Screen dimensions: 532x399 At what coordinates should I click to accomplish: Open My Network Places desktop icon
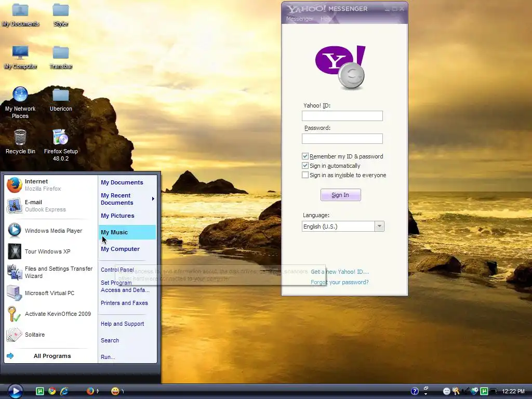point(20,102)
